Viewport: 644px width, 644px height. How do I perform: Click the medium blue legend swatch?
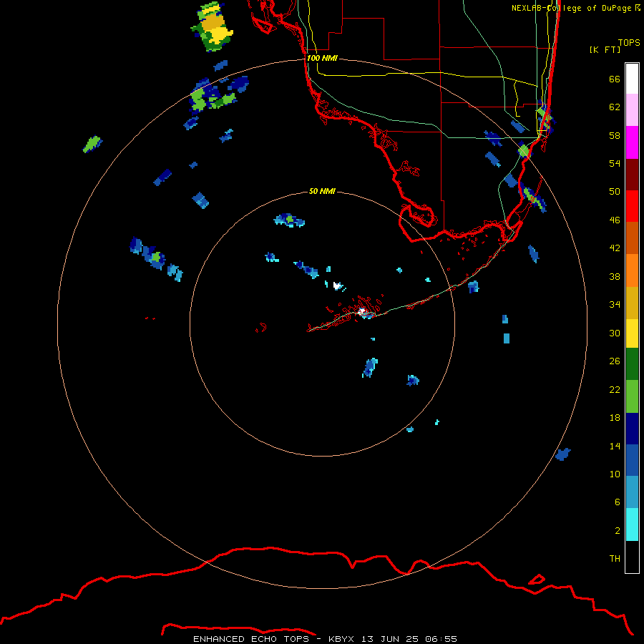pyautogui.click(x=632, y=460)
